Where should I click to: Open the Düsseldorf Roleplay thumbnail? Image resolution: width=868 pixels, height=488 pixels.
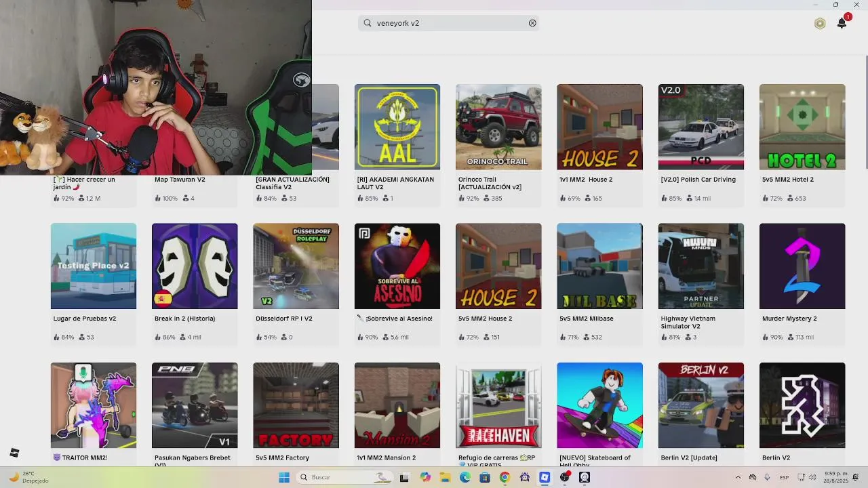point(296,266)
